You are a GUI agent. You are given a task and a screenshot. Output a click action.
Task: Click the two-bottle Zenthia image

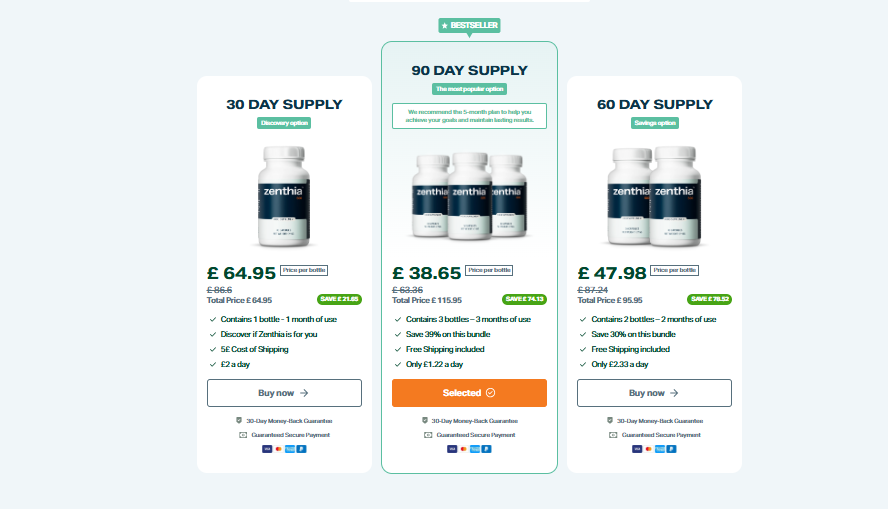pyautogui.click(x=654, y=196)
